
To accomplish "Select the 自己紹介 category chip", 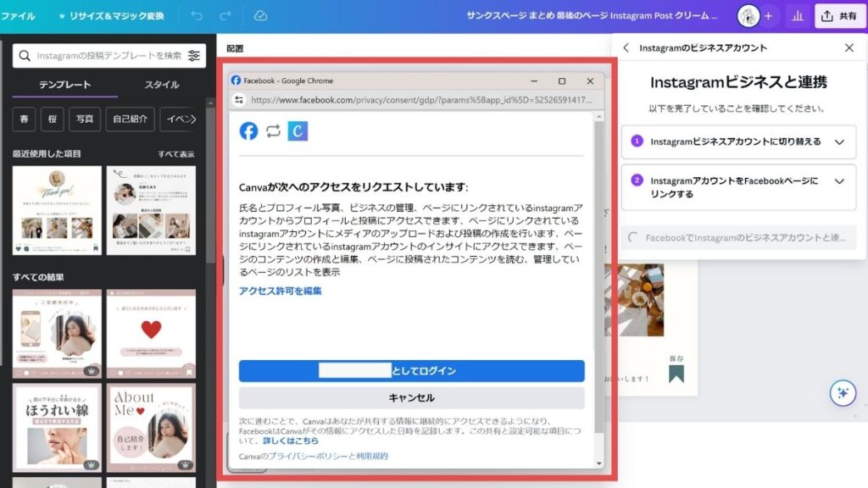I will [x=130, y=119].
